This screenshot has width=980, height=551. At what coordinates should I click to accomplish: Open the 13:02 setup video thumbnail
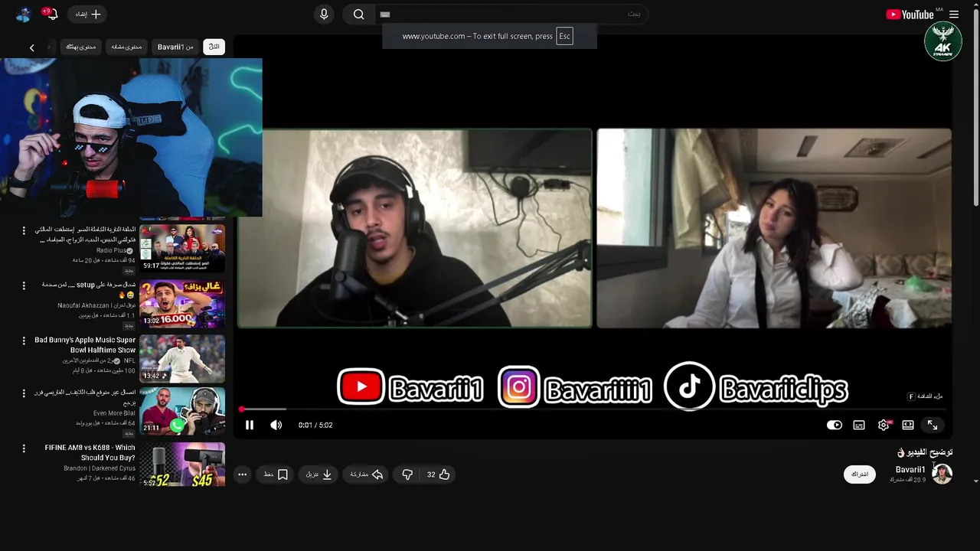[x=182, y=304]
